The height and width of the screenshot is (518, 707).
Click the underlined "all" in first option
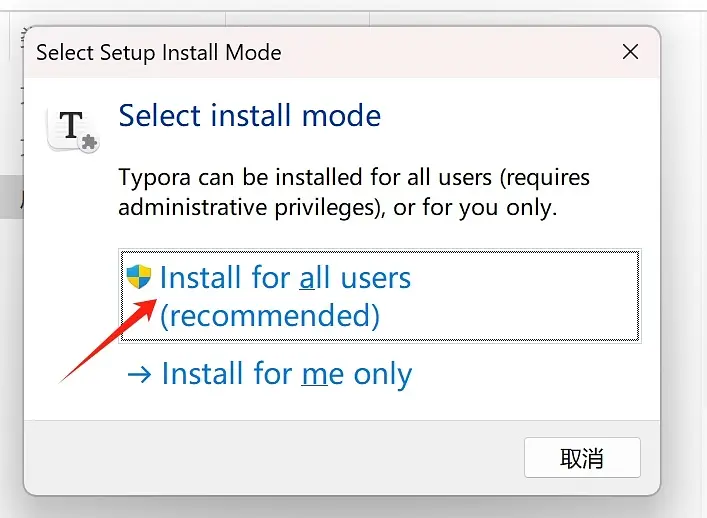[x=314, y=277]
